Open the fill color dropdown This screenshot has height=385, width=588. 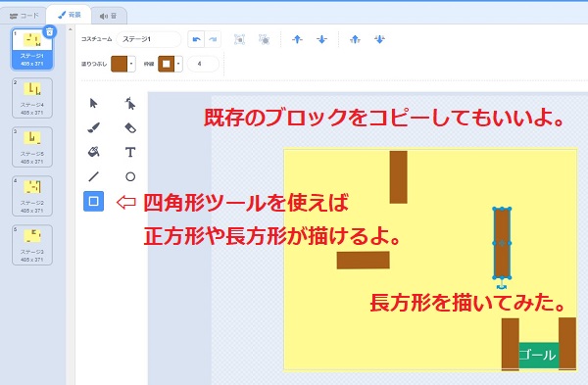[x=131, y=64]
